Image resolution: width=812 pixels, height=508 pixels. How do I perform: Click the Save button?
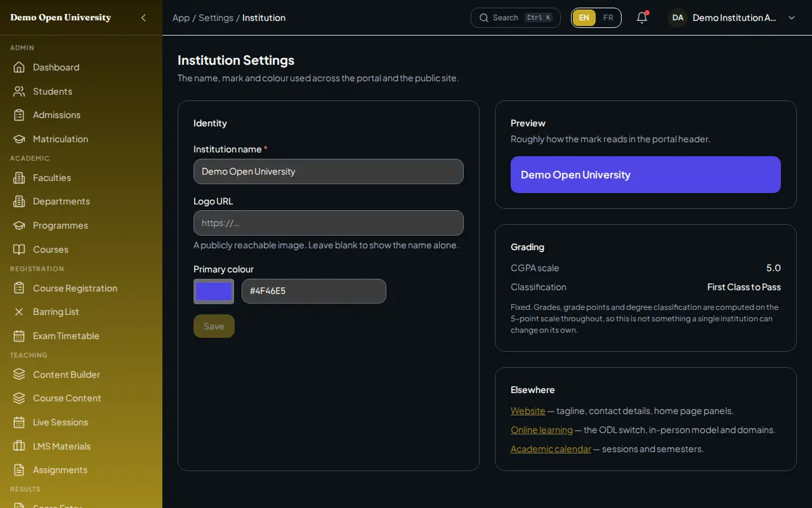click(214, 326)
